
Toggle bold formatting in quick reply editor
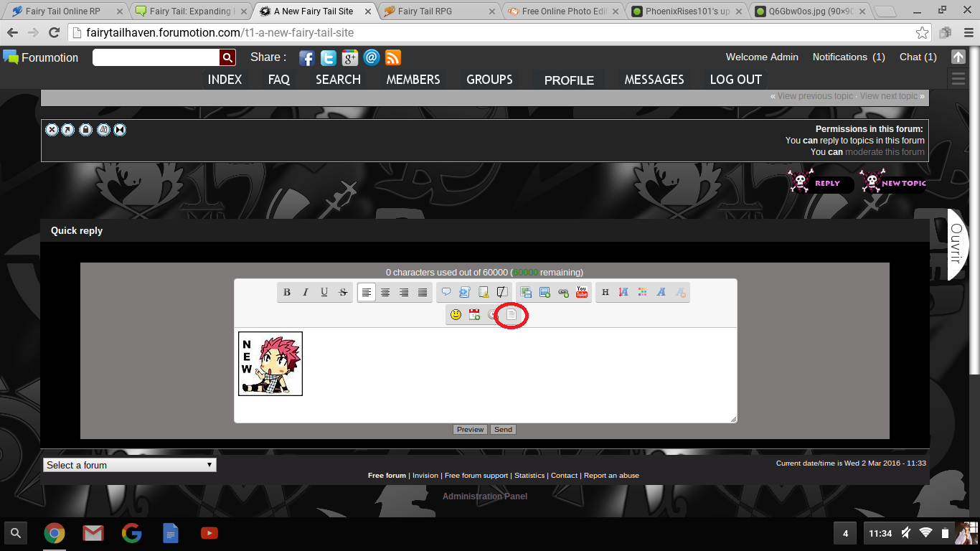coord(287,292)
